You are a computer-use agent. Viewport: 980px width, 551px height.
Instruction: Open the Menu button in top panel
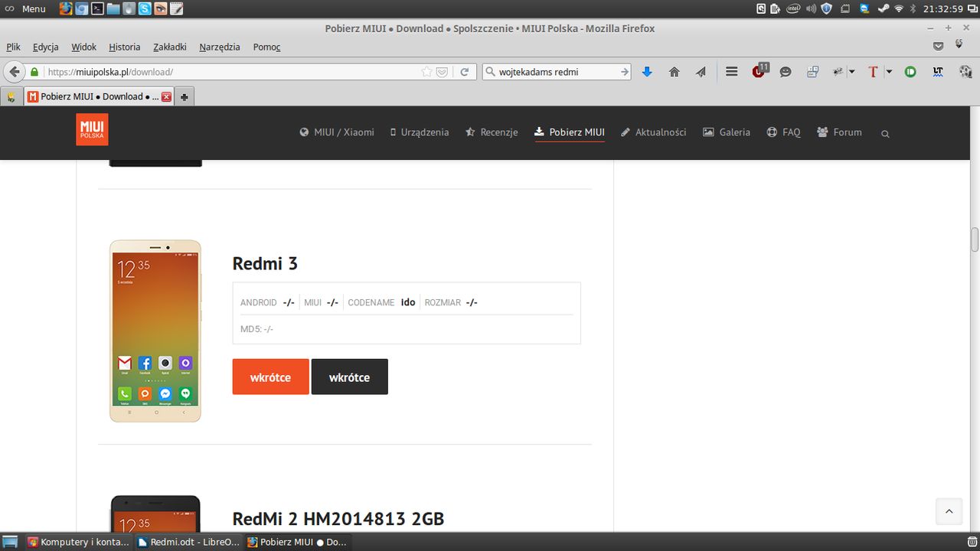(x=25, y=8)
